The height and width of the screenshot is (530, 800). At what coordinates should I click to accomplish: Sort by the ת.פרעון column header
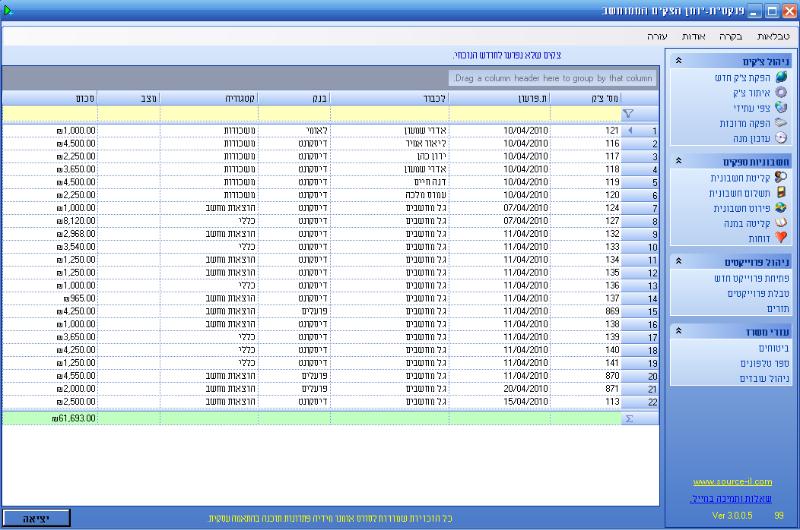pos(499,98)
